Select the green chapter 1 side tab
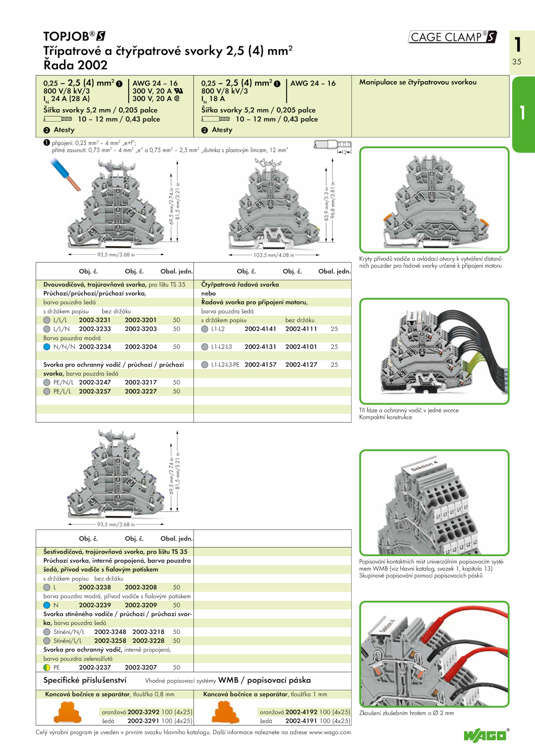The image size is (535, 756). coord(523,114)
